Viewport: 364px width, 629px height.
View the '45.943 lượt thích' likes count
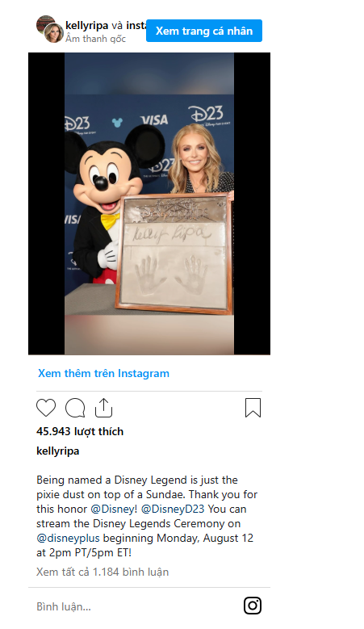pos(80,432)
